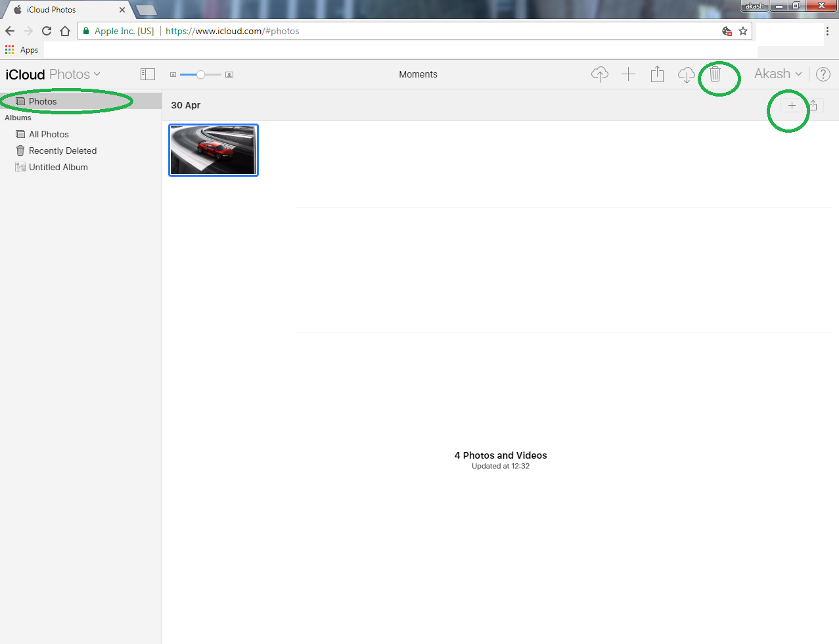
Task: Open Untitled Album in the sidebar
Action: (x=51, y=167)
